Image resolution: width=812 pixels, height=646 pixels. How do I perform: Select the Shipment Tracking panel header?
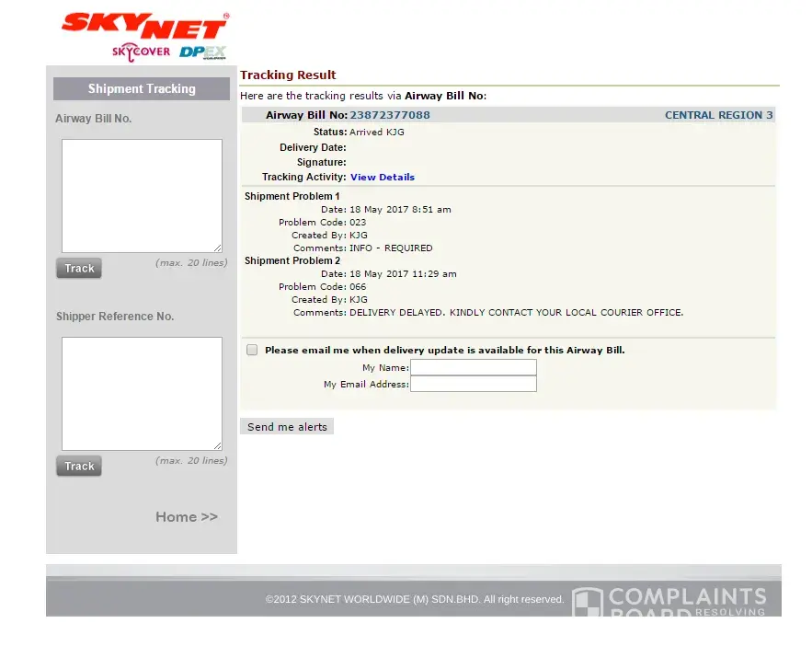pyautogui.click(x=142, y=88)
